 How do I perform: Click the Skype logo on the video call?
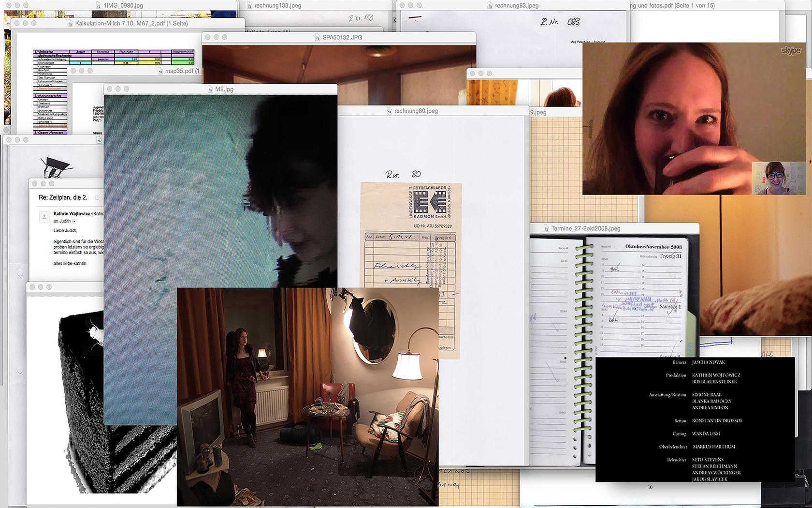[x=791, y=51]
